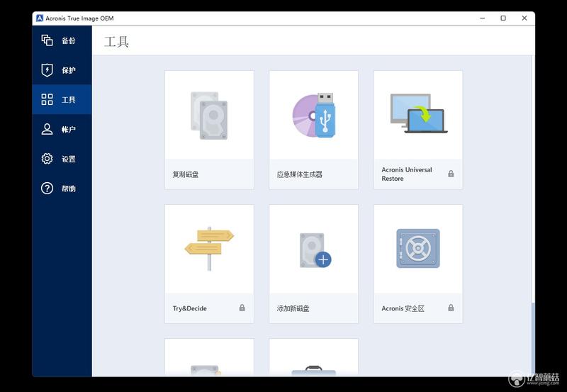The image size is (567, 392).
Task: Open the 帐户 (Account) sidebar section
Action: pyautogui.click(x=62, y=129)
